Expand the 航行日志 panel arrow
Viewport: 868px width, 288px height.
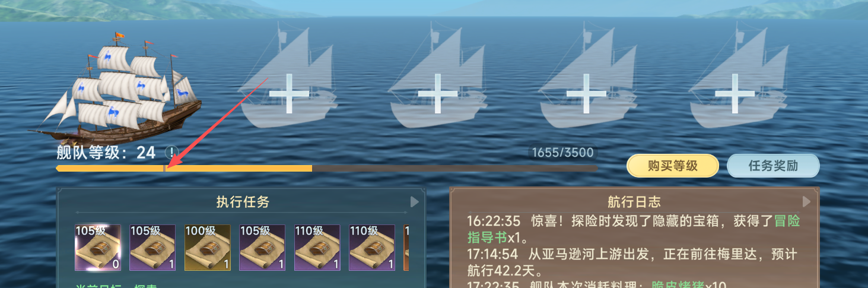click(806, 202)
